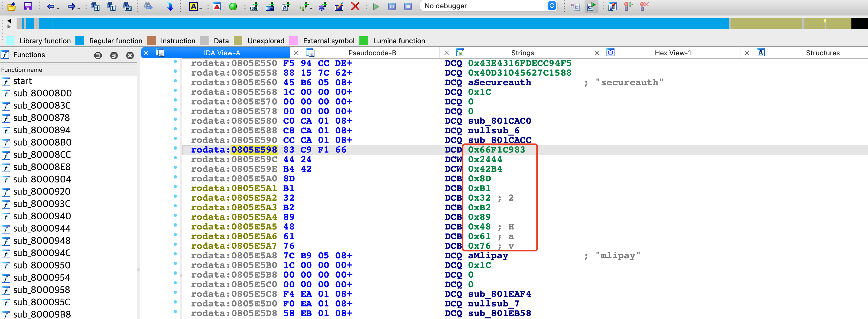
Task: Click the binoculars text search icon
Action: (111, 6)
